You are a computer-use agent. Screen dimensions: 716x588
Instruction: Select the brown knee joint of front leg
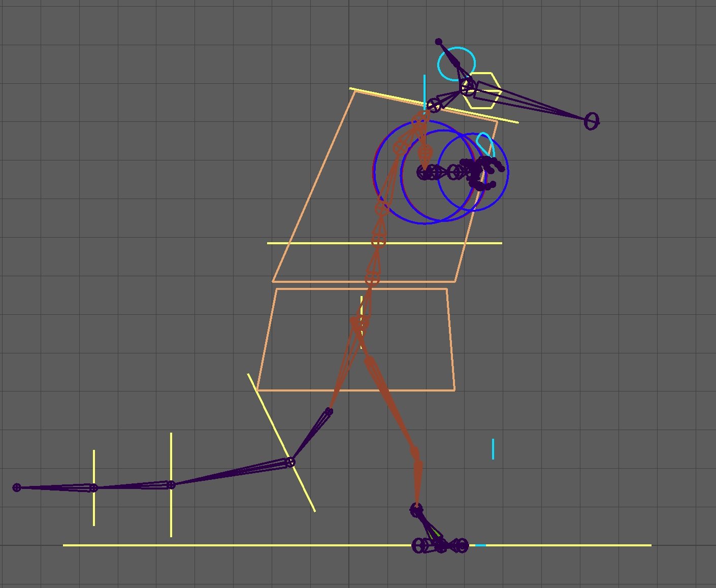(x=415, y=453)
